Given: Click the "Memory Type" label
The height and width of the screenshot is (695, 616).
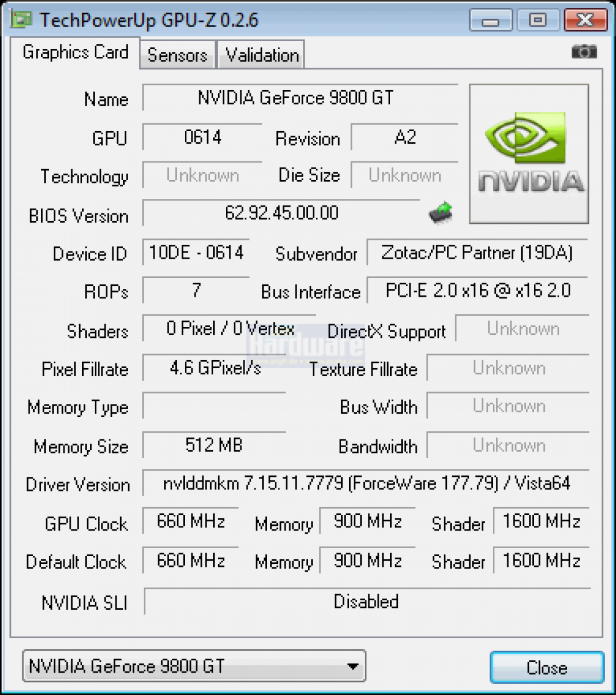Looking at the screenshot, I should coord(78,408).
